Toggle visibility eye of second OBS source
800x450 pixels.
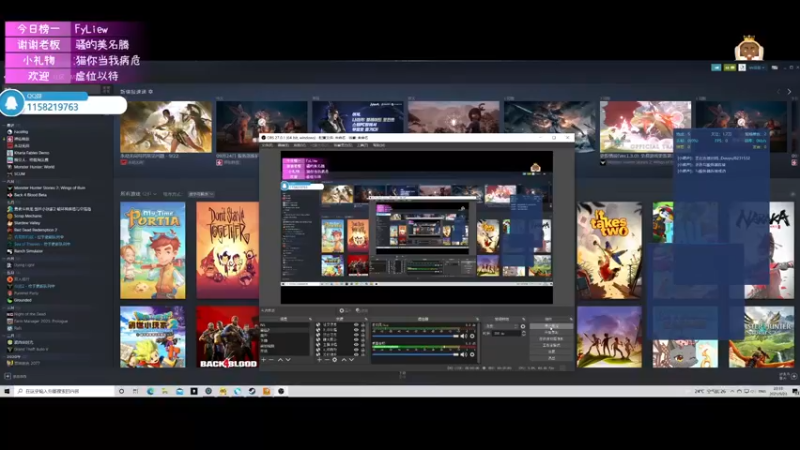click(357, 330)
